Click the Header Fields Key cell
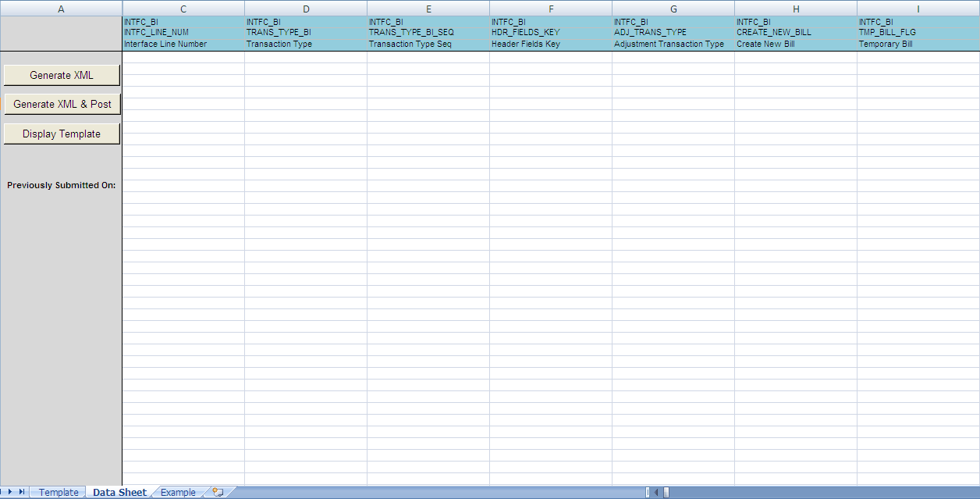 551,45
